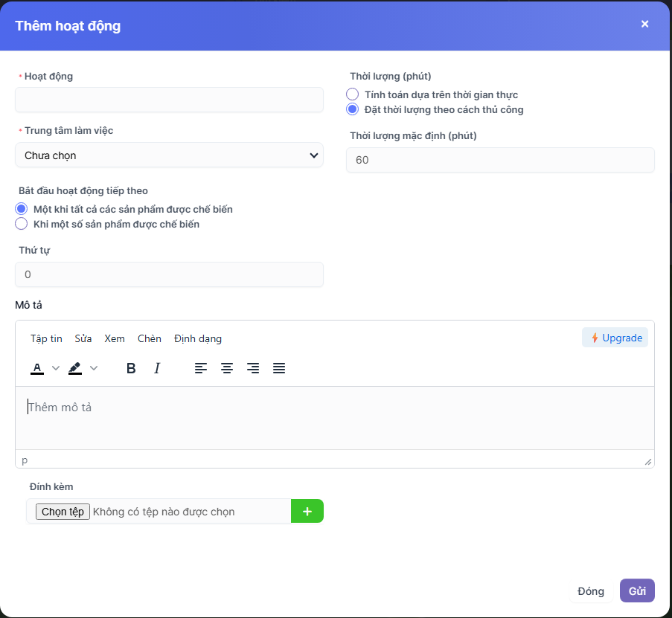Expand the text color dropdown arrow
This screenshot has width=672, height=618.
[x=55, y=368]
